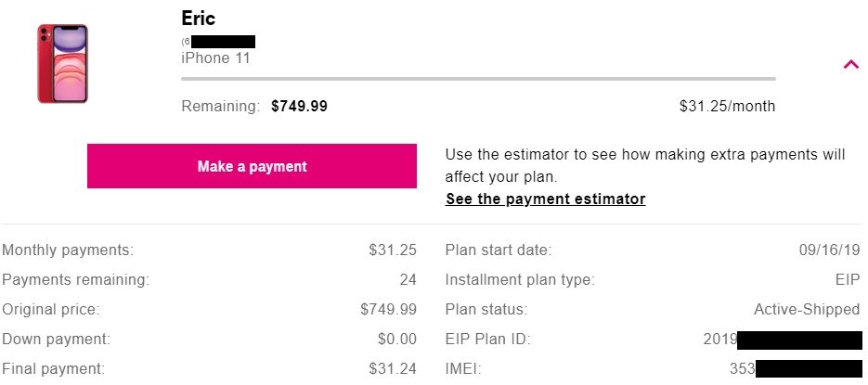Image resolution: width=868 pixels, height=385 pixels.
Task: Click the red iPhone 11 thumbnail image
Action: click(62, 64)
